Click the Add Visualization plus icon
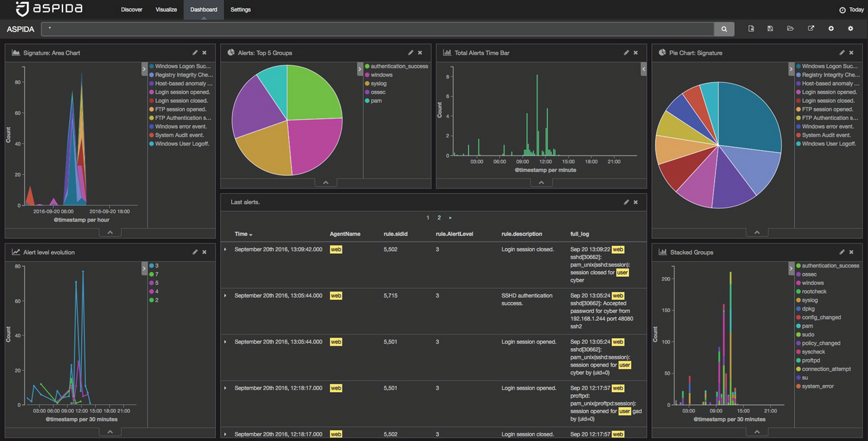 (830, 29)
